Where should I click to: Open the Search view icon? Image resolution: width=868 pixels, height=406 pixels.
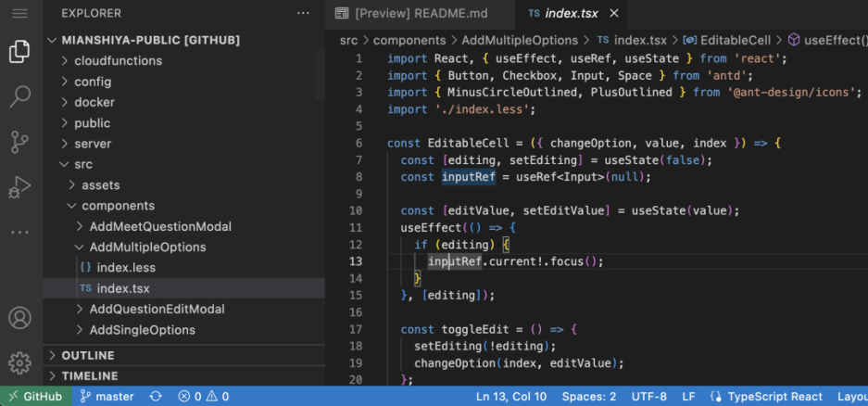[x=20, y=96]
